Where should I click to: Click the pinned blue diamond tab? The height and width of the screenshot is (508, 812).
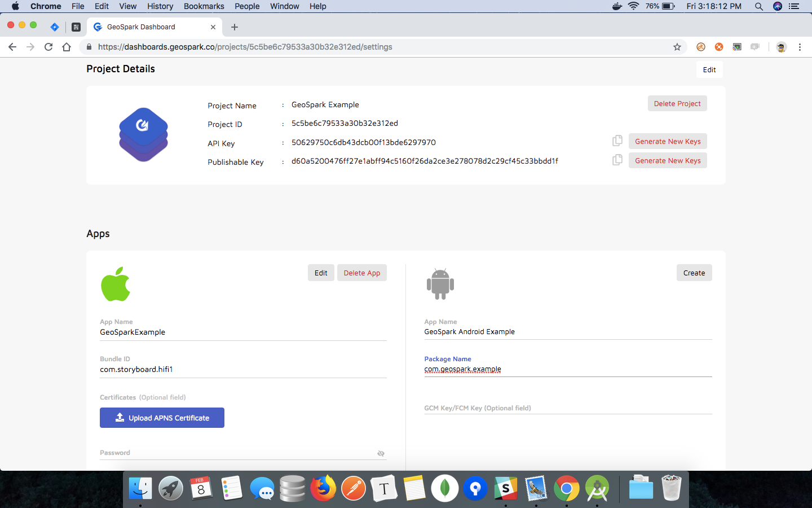[x=55, y=27]
